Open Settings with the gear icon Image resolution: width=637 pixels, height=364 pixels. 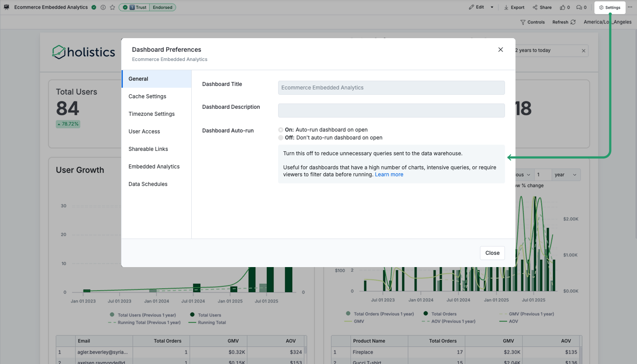click(x=601, y=7)
